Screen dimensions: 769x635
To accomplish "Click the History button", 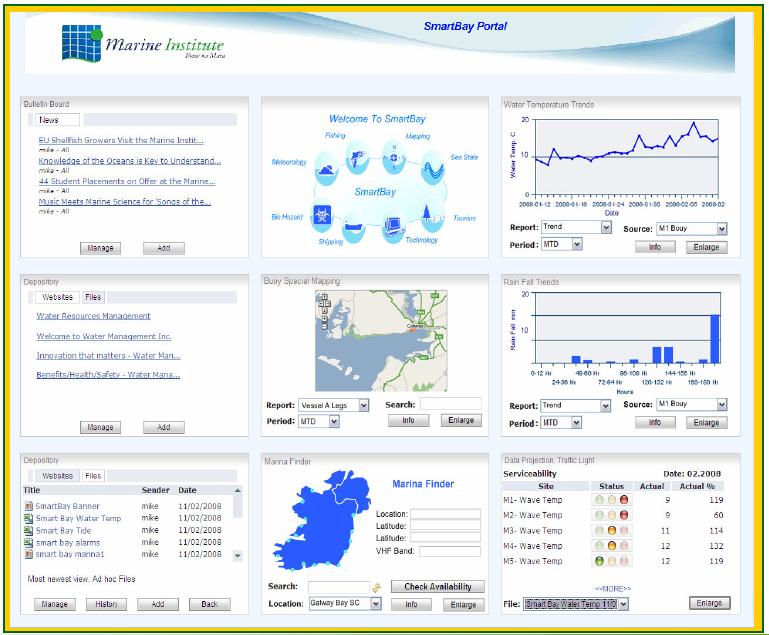I will [x=106, y=604].
